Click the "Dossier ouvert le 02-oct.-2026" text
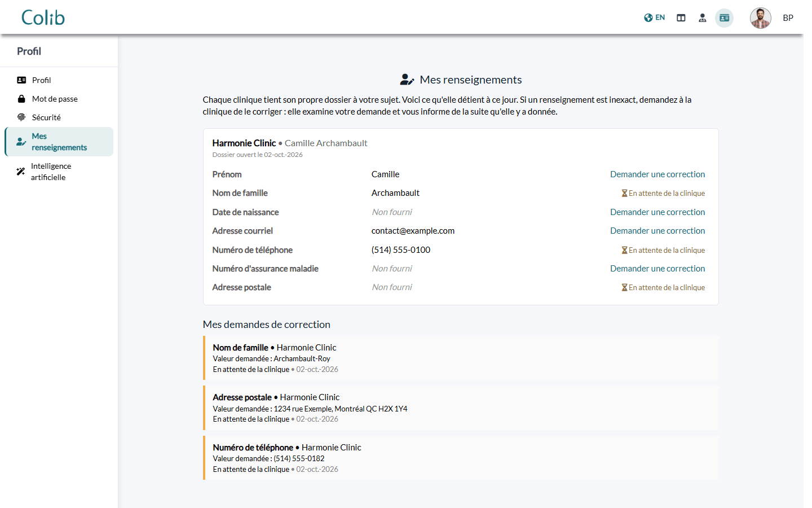The width and height of the screenshot is (812, 508). [x=258, y=155]
